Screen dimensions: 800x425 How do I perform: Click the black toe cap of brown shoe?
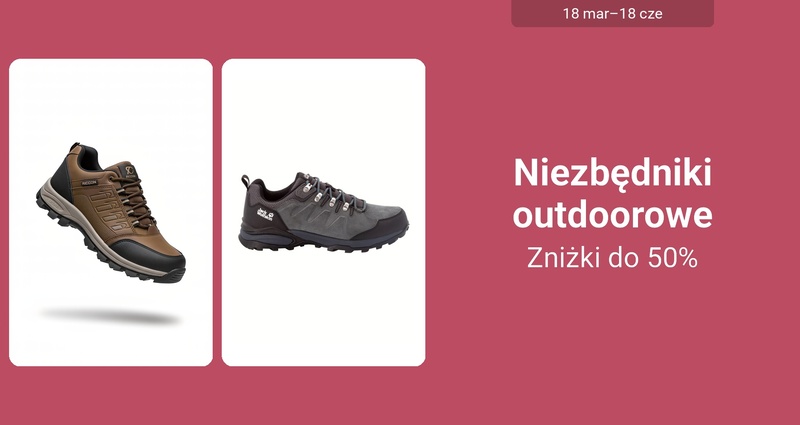click(151, 253)
